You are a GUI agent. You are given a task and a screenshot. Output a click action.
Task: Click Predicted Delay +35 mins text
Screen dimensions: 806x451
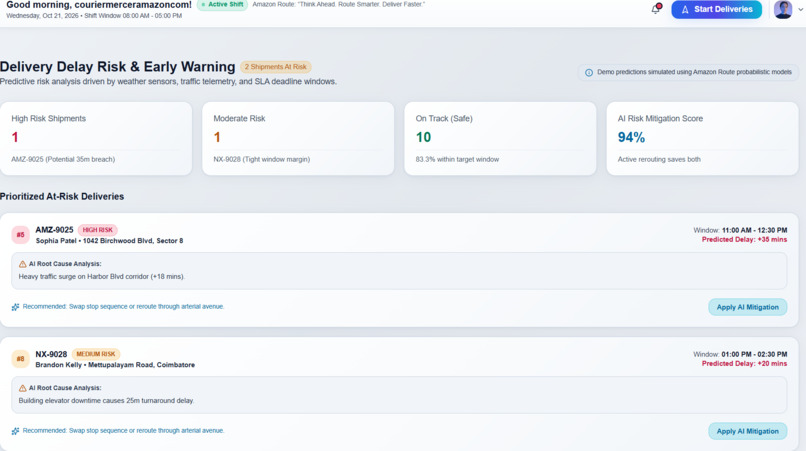(x=744, y=240)
